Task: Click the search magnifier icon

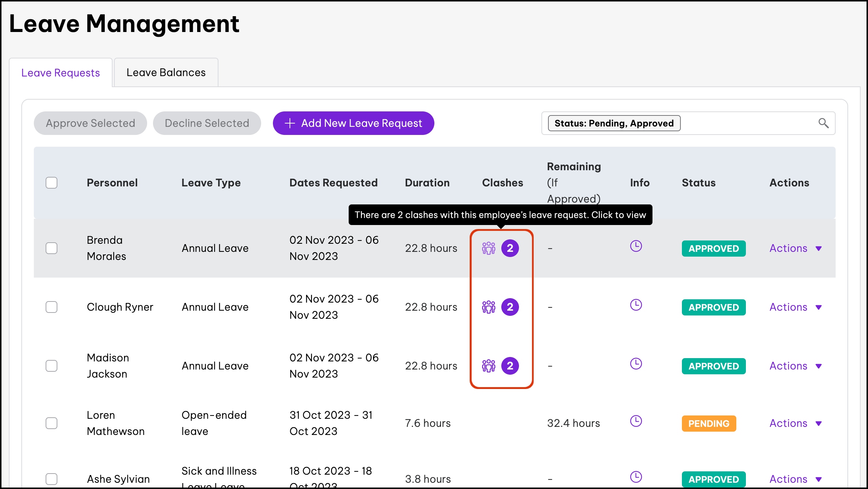Action: [823, 123]
